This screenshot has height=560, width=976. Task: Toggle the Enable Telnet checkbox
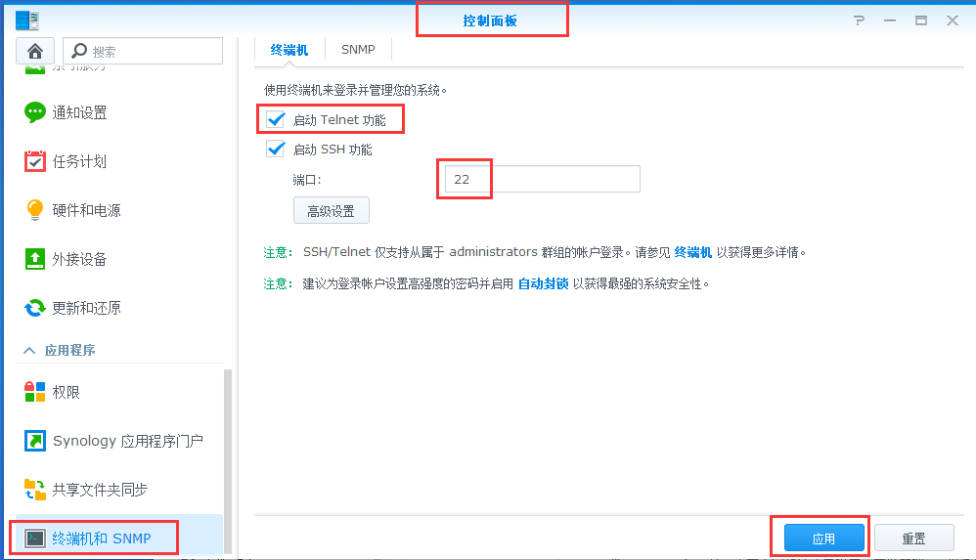[x=275, y=119]
